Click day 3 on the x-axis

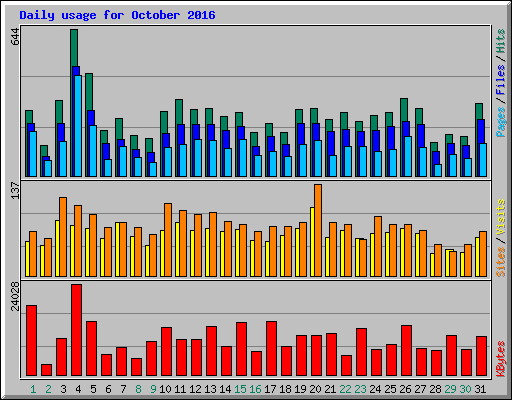63,389
